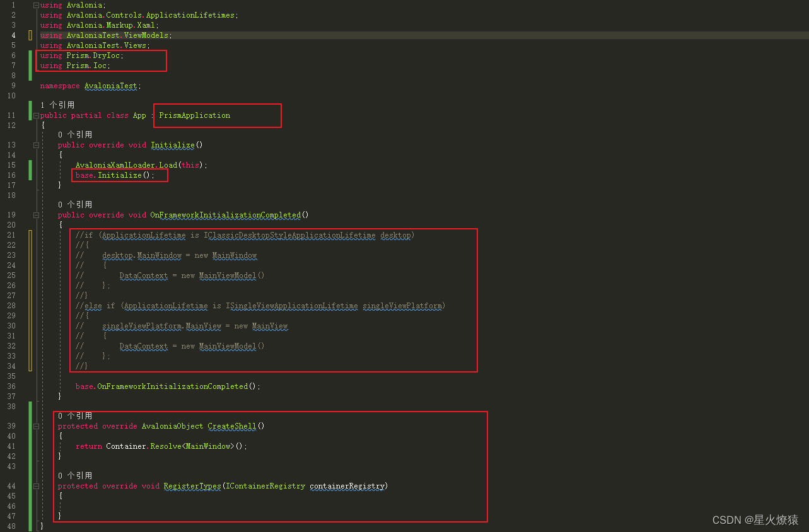Collapse the App class outline at line 11
Image resolution: width=809 pixels, height=532 pixels.
click(x=36, y=116)
